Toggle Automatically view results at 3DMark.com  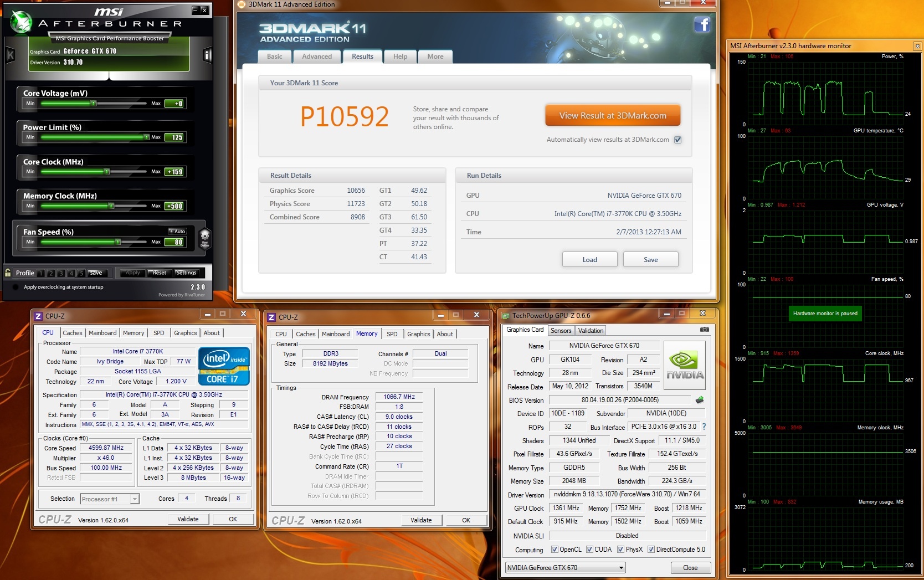click(x=677, y=140)
